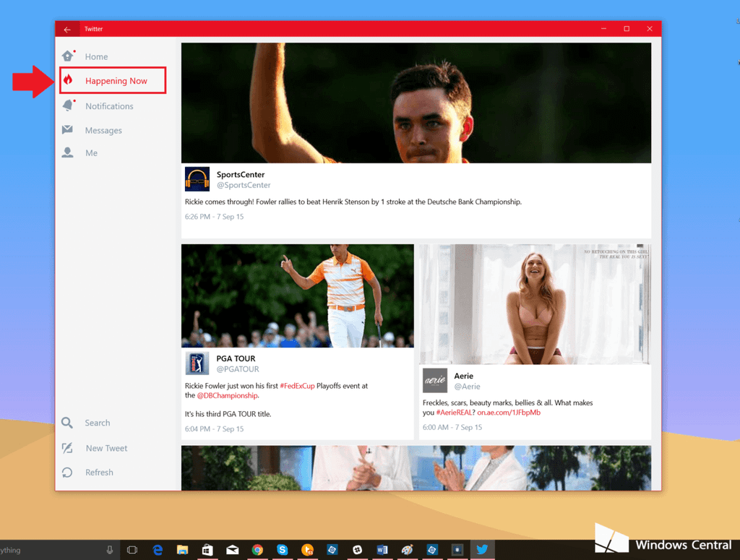Click the Home icon in the sidebar

pos(68,56)
